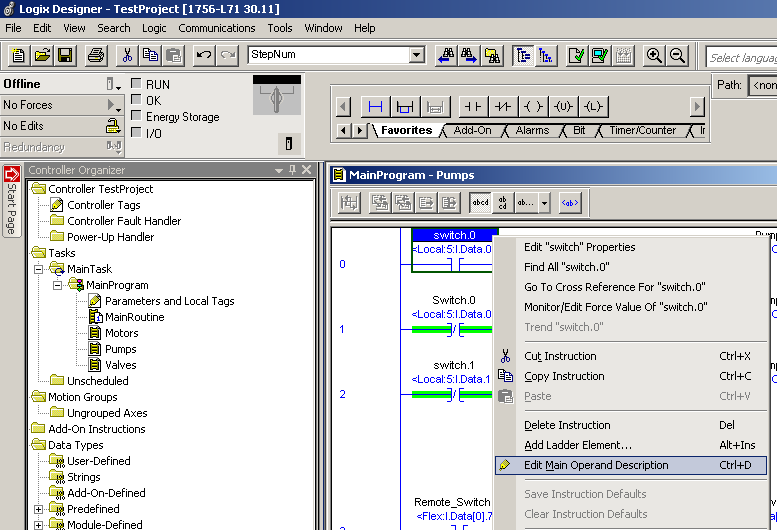The height and width of the screenshot is (530, 777).
Task: Click the Print toolbar icon
Action: click(x=96, y=55)
